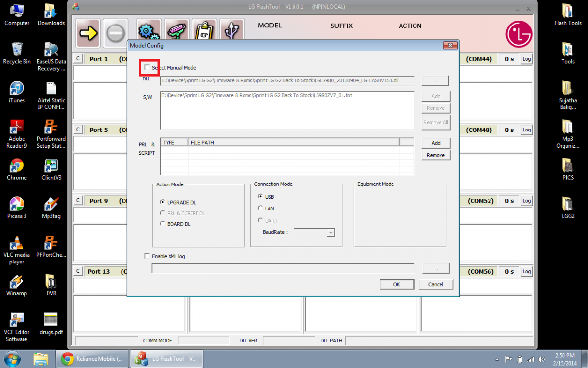This screenshot has height=368, width=588.
Task: Launch EaseUS Data Recovery shortcut
Action: (51, 57)
